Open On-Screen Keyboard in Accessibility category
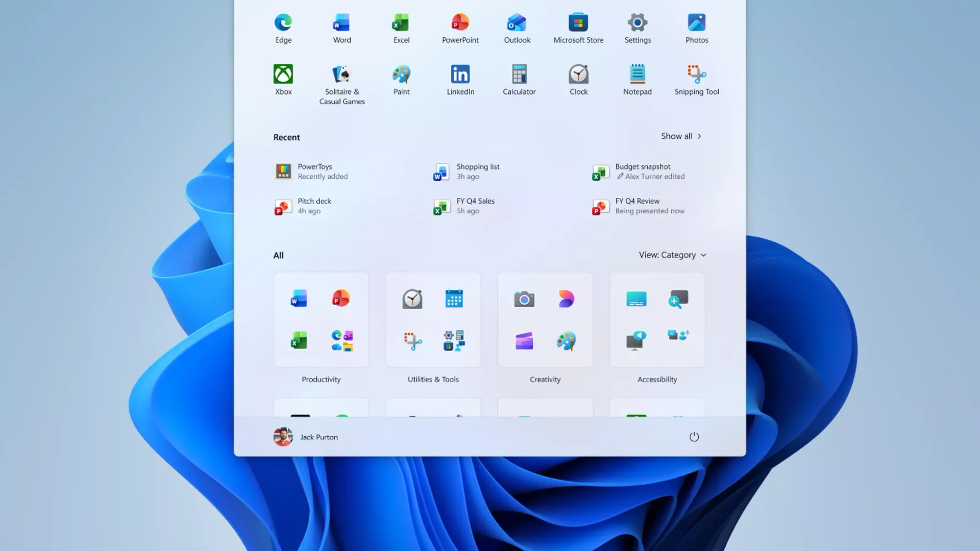Viewport: 980px width, 551px height. coord(636,299)
